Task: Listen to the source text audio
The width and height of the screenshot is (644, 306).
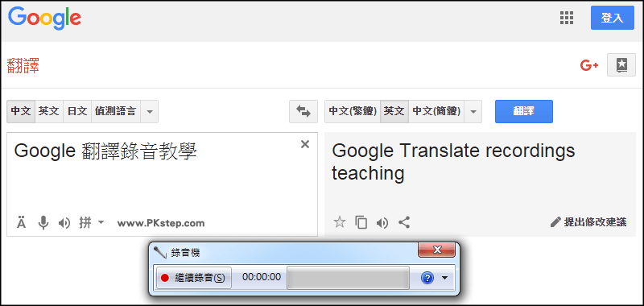Action: click(64, 223)
